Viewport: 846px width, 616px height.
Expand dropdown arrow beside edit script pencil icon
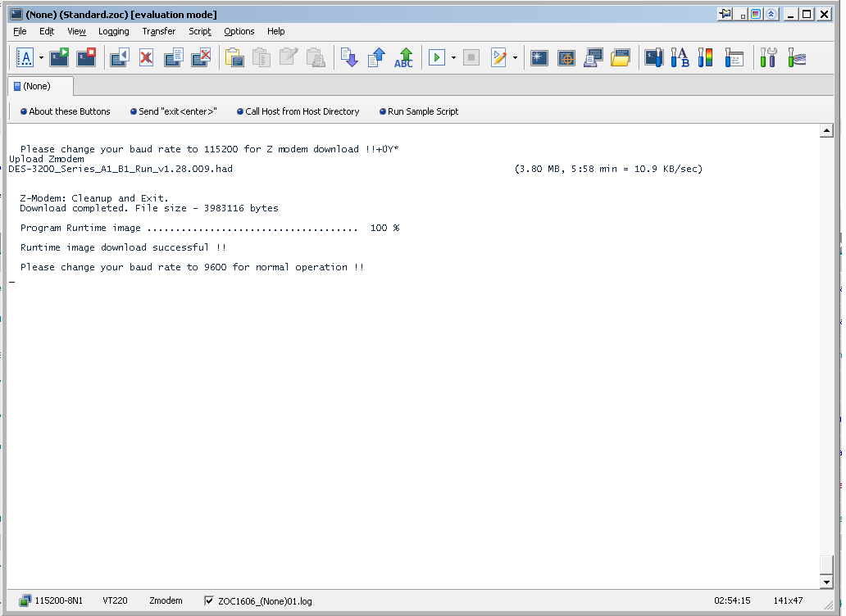pos(515,58)
